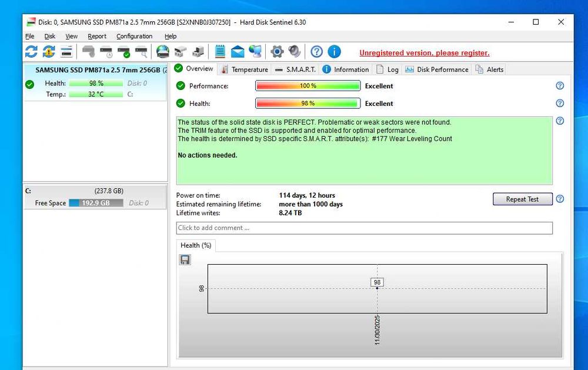Switch to the Alerts tab
Screen dimensions: 588x370
[x=489, y=69]
